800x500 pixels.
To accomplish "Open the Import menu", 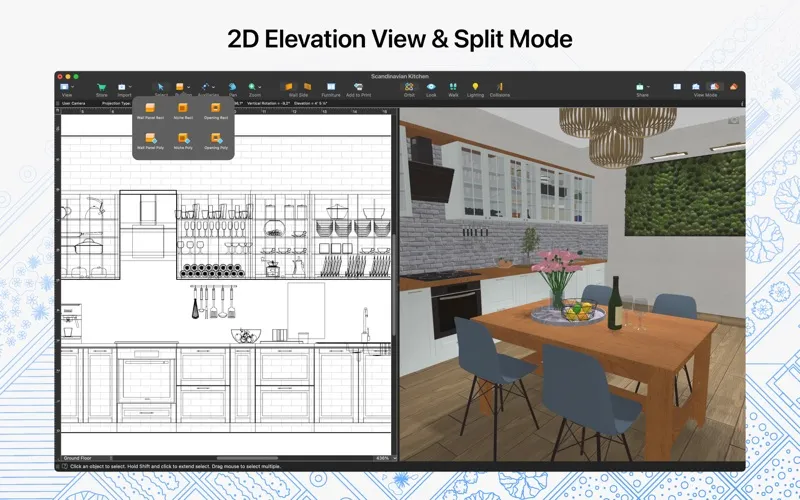I will tap(125, 89).
